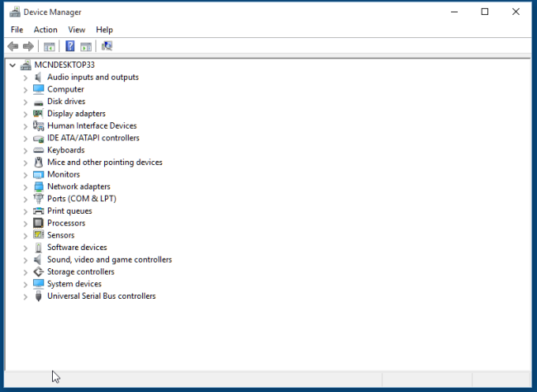
Task: Click the Processors chip icon
Action: (x=38, y=223)
